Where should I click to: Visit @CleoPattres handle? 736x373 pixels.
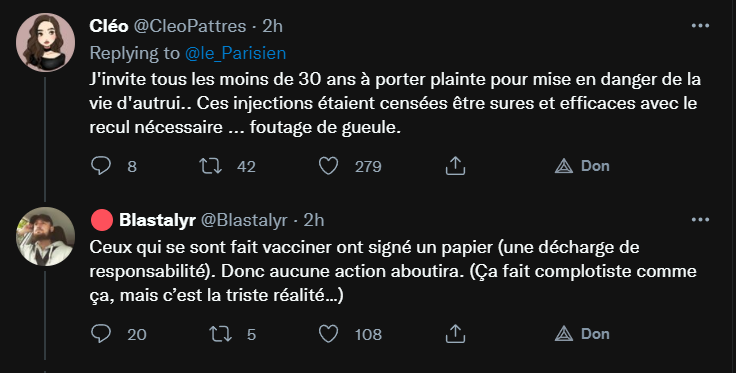tap(190, 26)
